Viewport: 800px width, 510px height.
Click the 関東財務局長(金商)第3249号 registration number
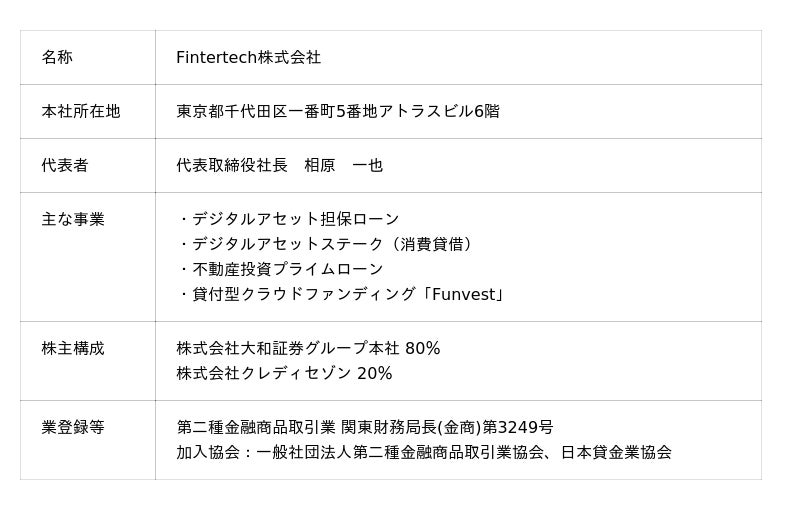point(447,428)
